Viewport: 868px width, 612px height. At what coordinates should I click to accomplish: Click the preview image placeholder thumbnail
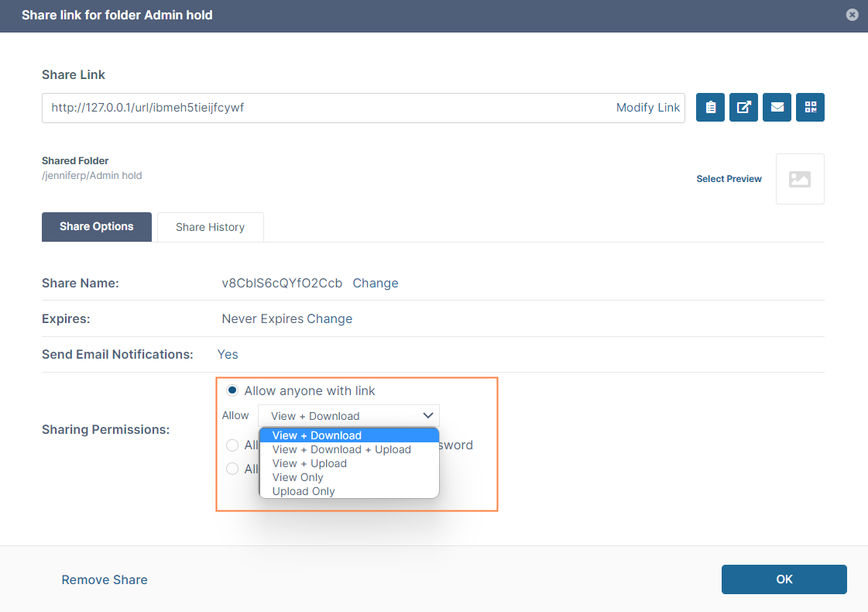click(799, 179)
